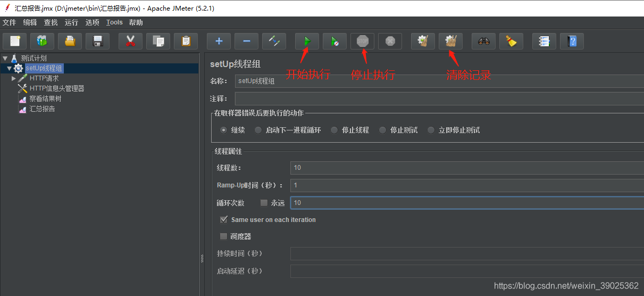Click the Paste clipboard icon
This screenshot has height=296, width=644.
coord(186,41)
